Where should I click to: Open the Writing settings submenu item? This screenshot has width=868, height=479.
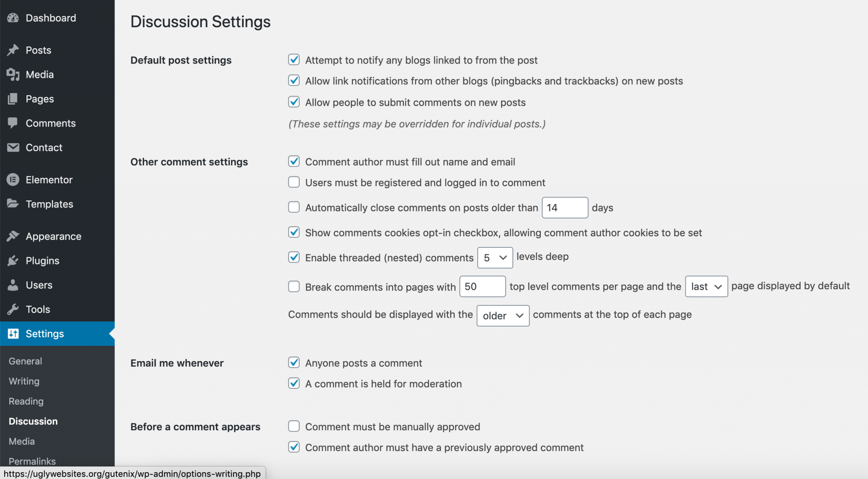[x=24, y=381]
